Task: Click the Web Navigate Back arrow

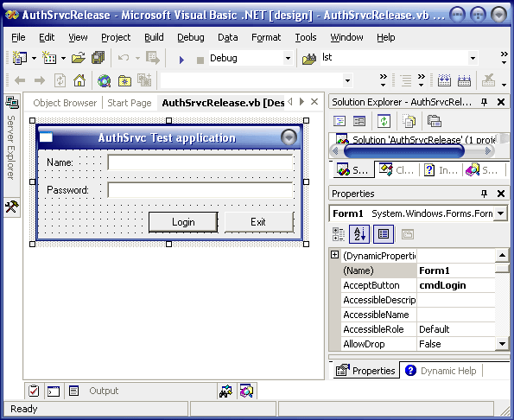Action: tap(20, 80)
